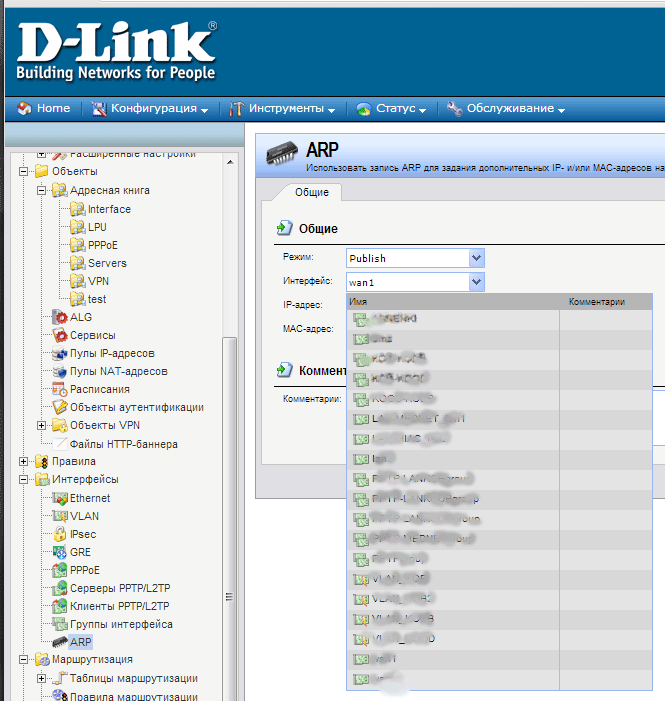Viewport: 665px width, 701px height.
Task: Collapse the Маршрутизация tree node
Action: [x=24, y=659]
